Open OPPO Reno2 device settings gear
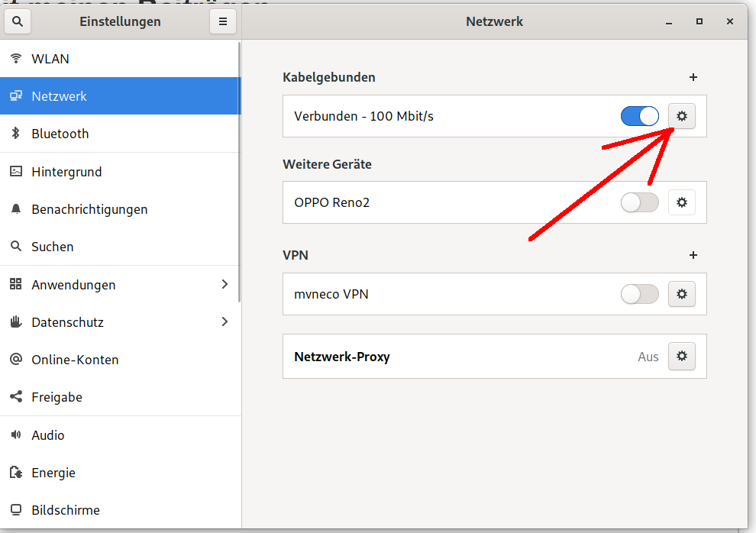756x533 pixels. [x=681, y=202]
